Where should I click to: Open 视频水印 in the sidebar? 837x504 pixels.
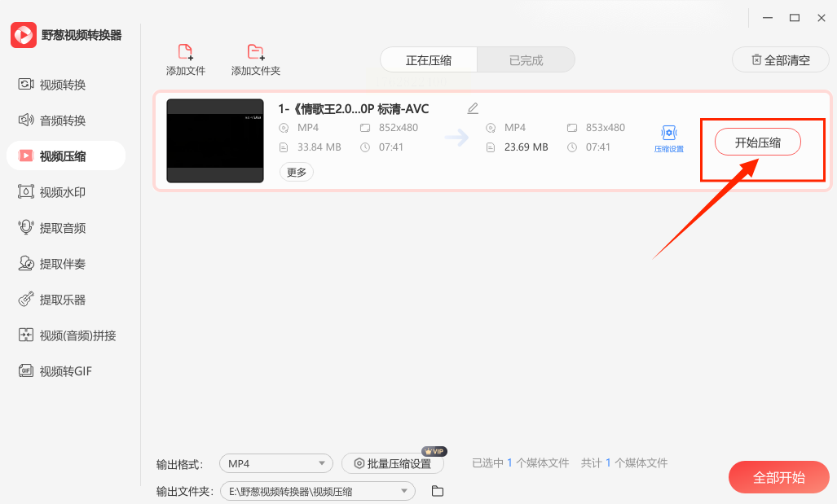click(52, 192)
